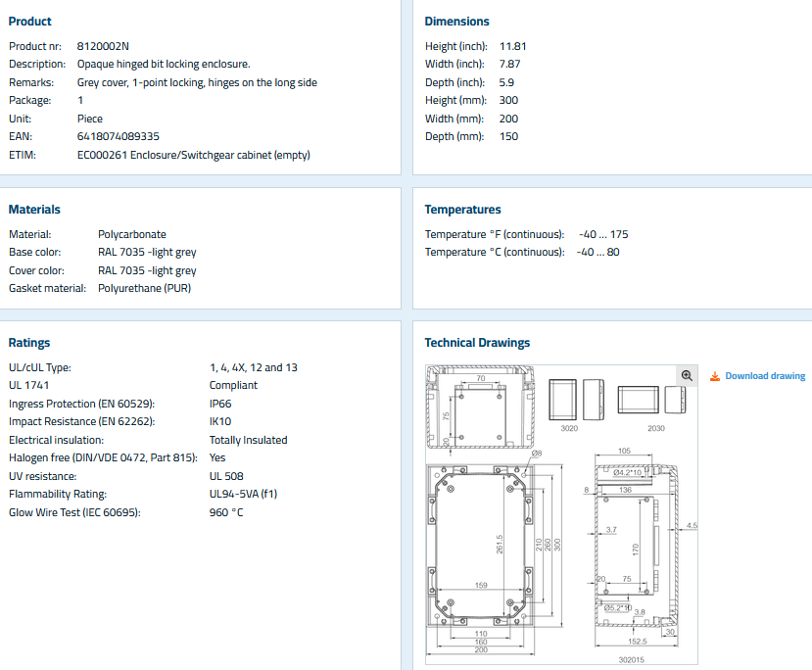Click the EAN number 6418074089335
The width and height of the screenshot is (812, 670).
click(119, 136)
